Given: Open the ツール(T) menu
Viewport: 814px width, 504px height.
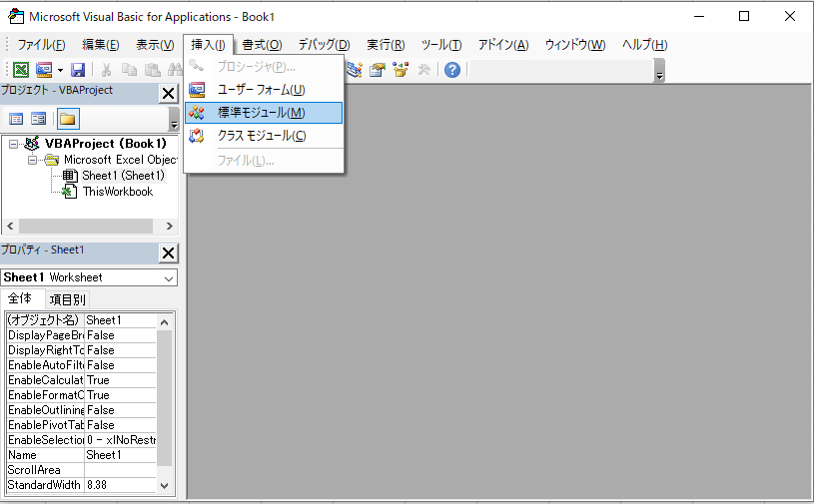Looking at the screenshot, I should click(x=441, y=45).
